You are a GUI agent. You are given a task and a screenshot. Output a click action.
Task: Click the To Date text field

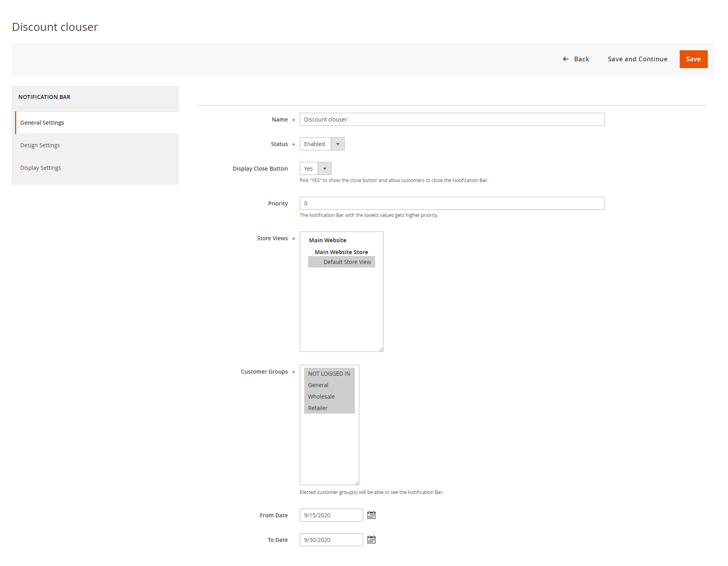(x=331, y=540)
